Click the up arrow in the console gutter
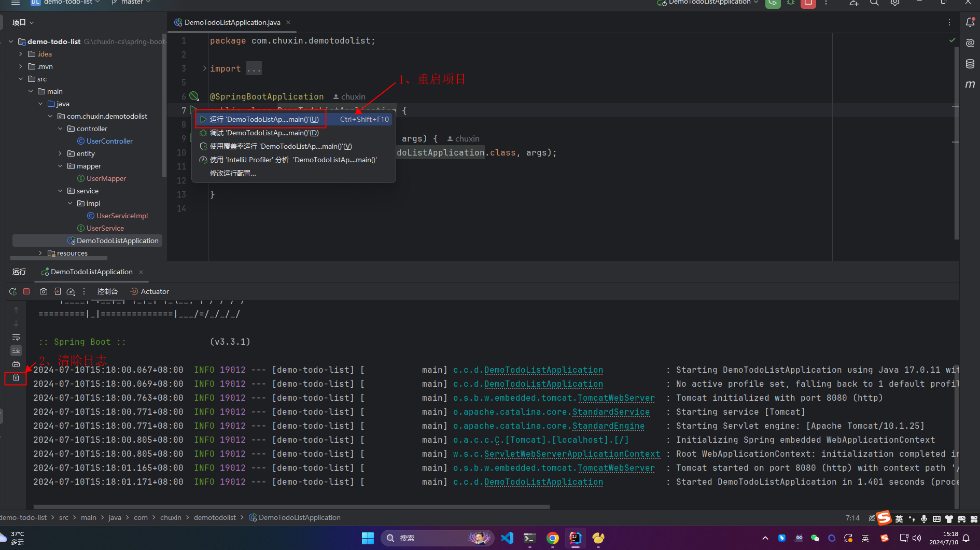Image resolution: width=980 pixels, height=550 pixels. (16, 310)
